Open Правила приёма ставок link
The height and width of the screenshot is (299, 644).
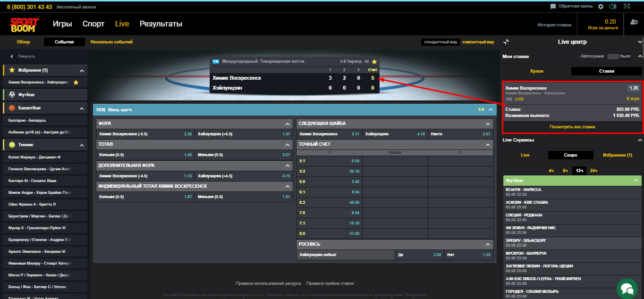pos(330,283)
